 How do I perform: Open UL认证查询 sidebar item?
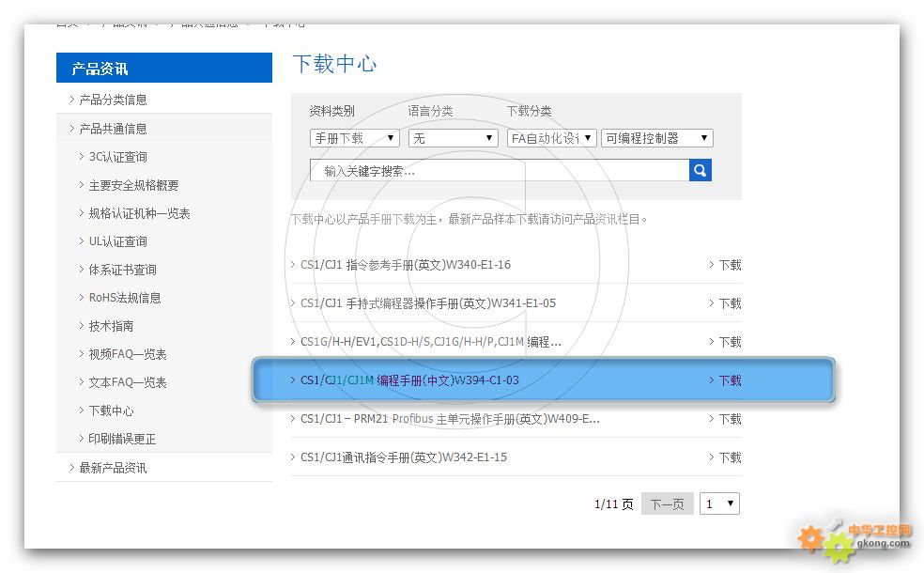point(118,241)
